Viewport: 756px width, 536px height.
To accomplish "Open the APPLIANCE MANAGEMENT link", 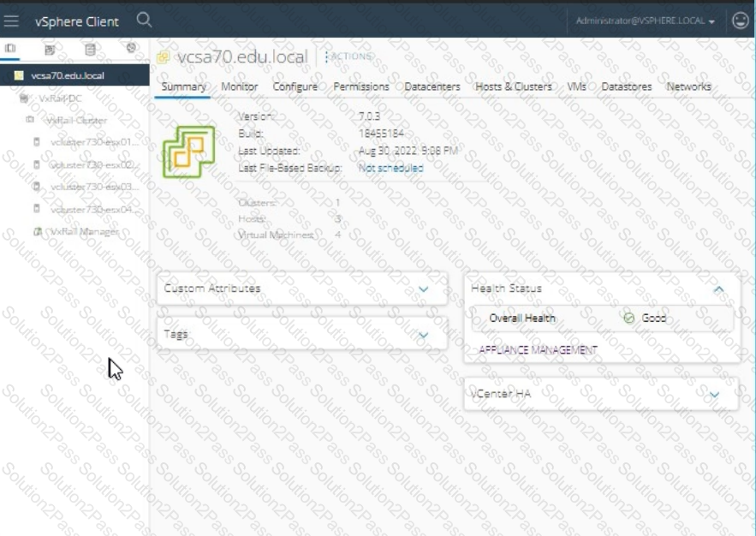I will (538, 350).
